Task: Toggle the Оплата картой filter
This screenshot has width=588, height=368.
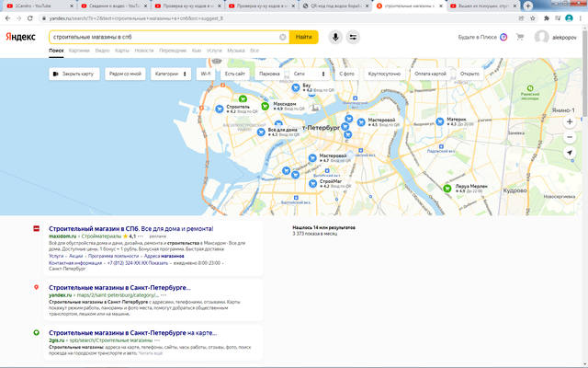Action: click(430, 74)
